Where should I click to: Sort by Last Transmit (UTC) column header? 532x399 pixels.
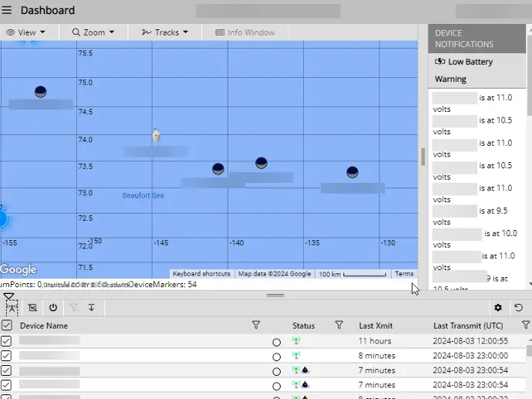468,326
